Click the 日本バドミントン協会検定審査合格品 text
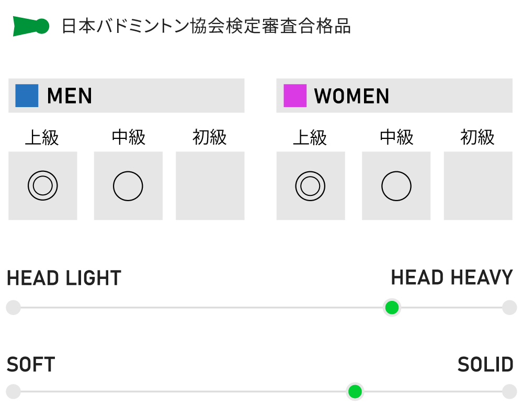This screenshot has height=420, width=523. click(x=206, y=26)
